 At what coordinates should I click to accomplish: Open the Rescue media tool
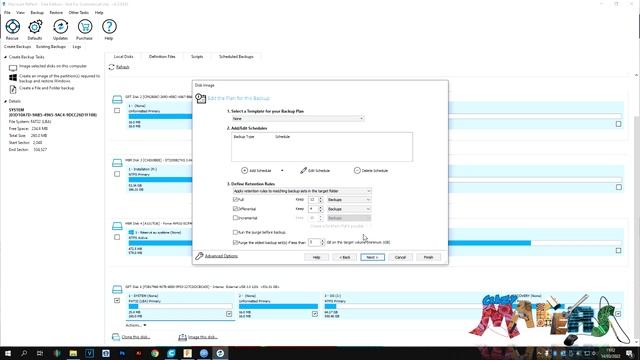[13, 27]
